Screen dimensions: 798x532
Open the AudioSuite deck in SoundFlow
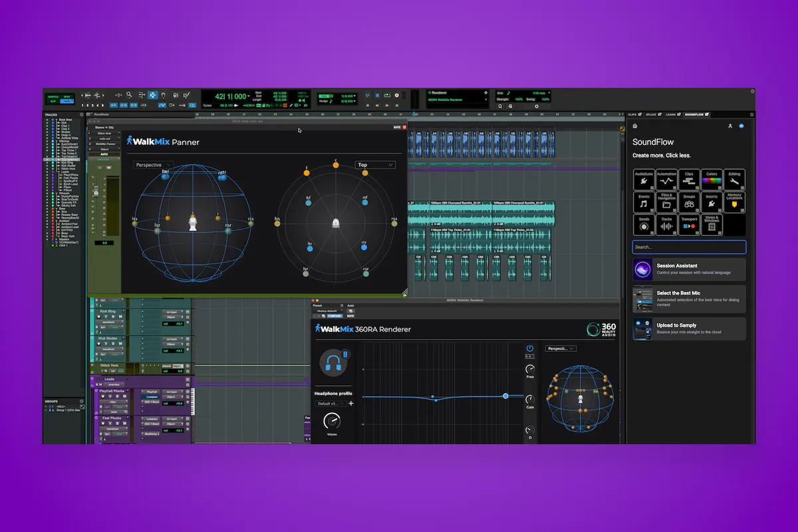(644, 180)
